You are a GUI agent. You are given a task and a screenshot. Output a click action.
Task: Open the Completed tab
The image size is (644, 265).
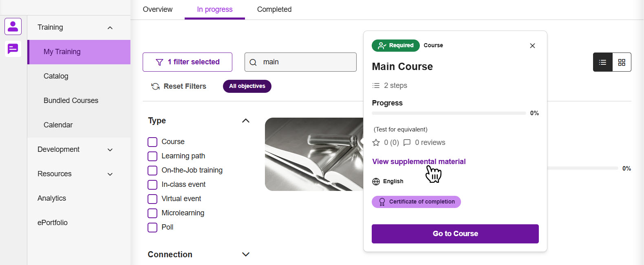coord(274,9)
